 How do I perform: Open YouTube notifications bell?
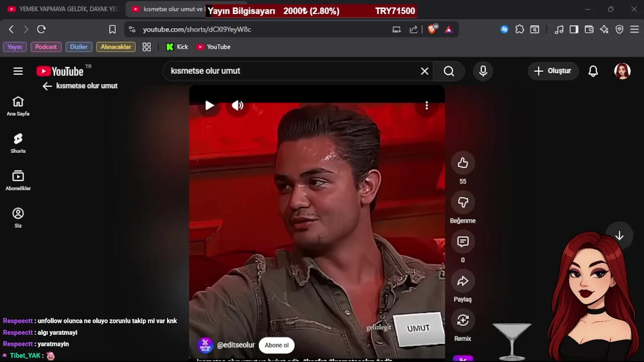[x=593, y=71]
